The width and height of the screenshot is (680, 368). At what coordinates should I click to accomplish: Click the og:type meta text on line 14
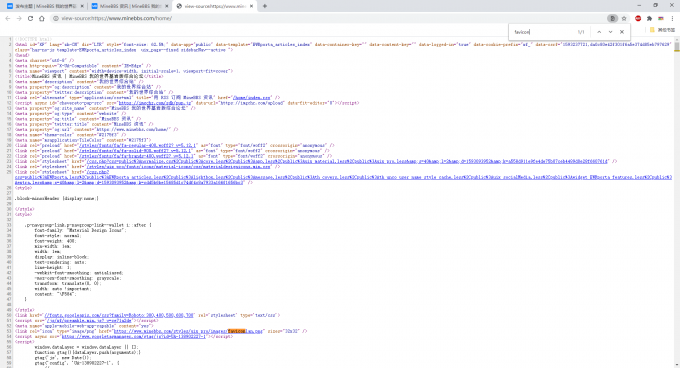pos(70,114)
